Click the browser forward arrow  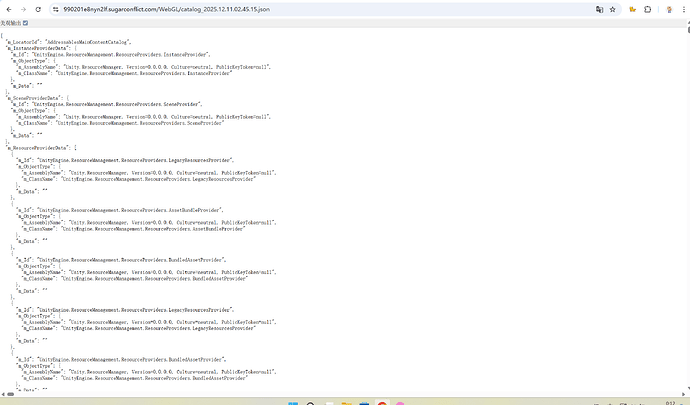pos(23,8)
